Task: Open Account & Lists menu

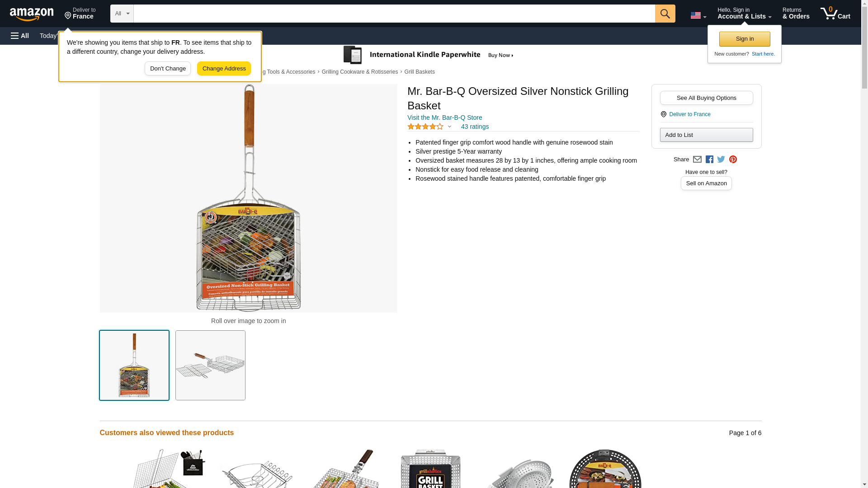Action: pyautogui.click(x=744, y=14)
